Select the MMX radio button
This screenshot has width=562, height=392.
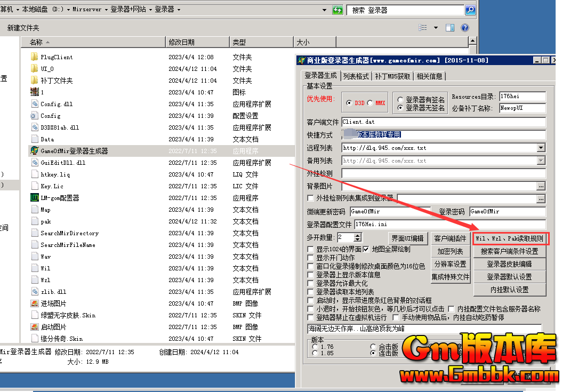click(x=370, y=103)
